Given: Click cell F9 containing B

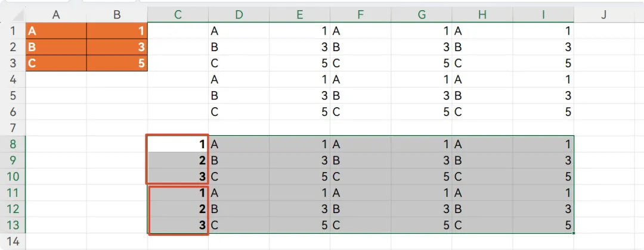Looking at the screenshot, I should [x=360, y=160].
